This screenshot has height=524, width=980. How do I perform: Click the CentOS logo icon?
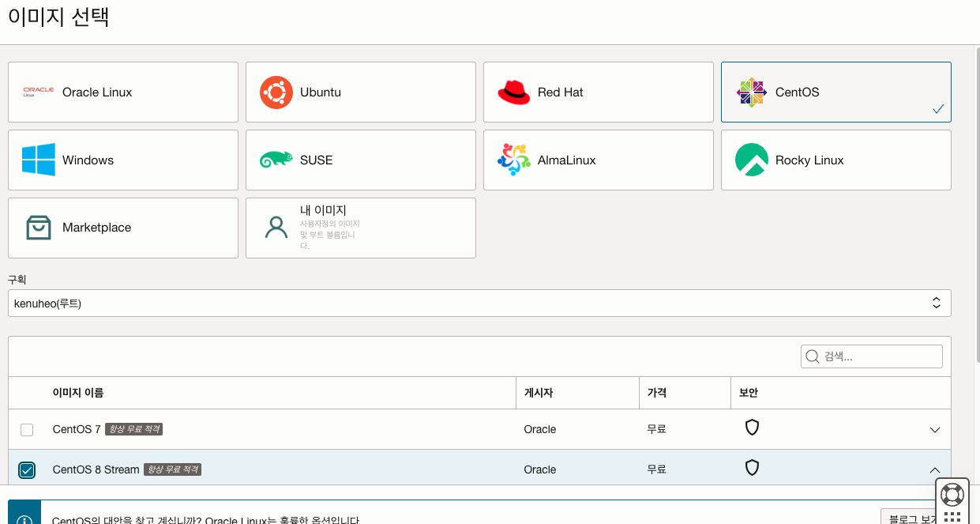tap(752, 92)
